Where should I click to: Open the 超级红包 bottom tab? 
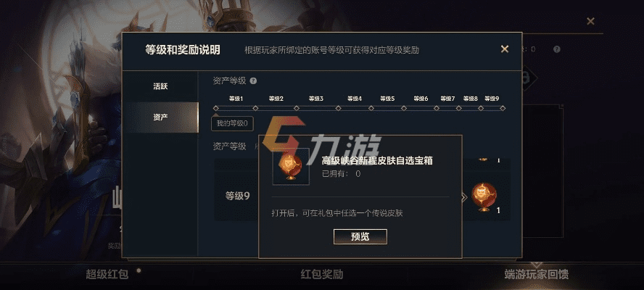click(x=107, y=274)
